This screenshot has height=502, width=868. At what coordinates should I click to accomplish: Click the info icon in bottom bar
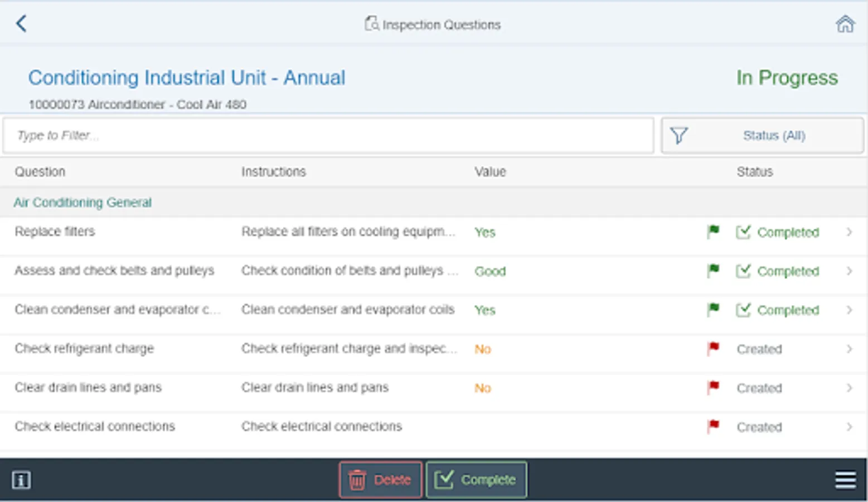(x=21, y=480)
